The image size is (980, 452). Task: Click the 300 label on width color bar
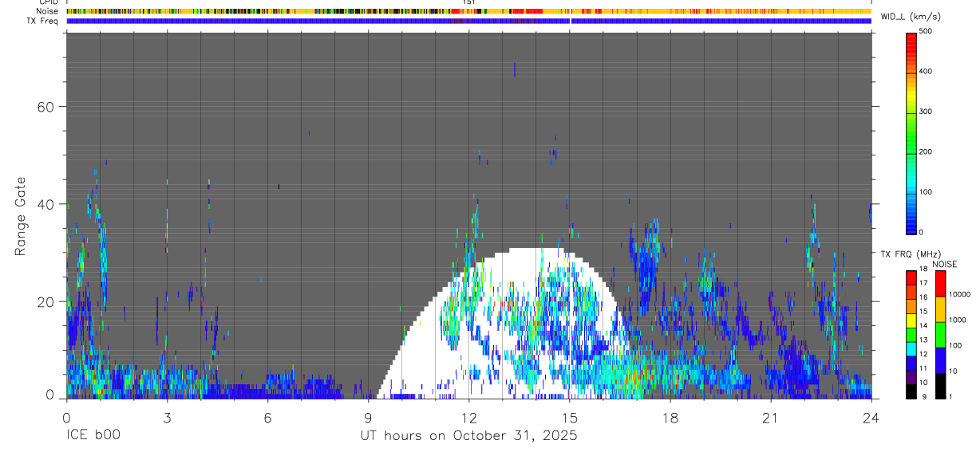click(x=926, y=112)
